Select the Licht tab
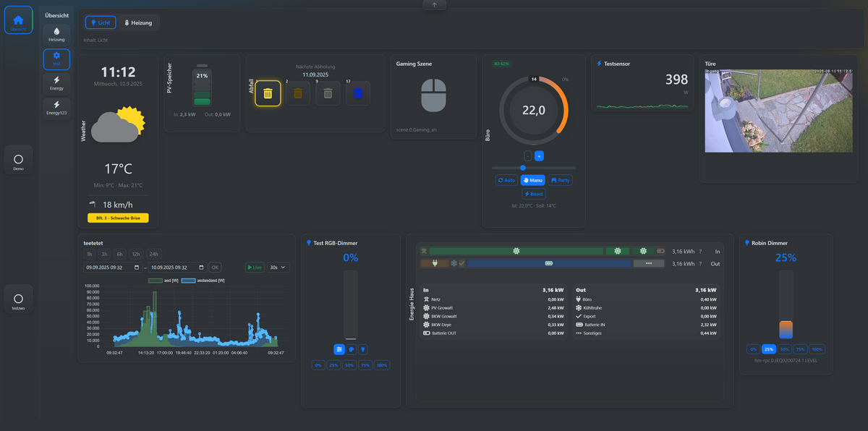 pyautogui.click(x=100, y=22)
